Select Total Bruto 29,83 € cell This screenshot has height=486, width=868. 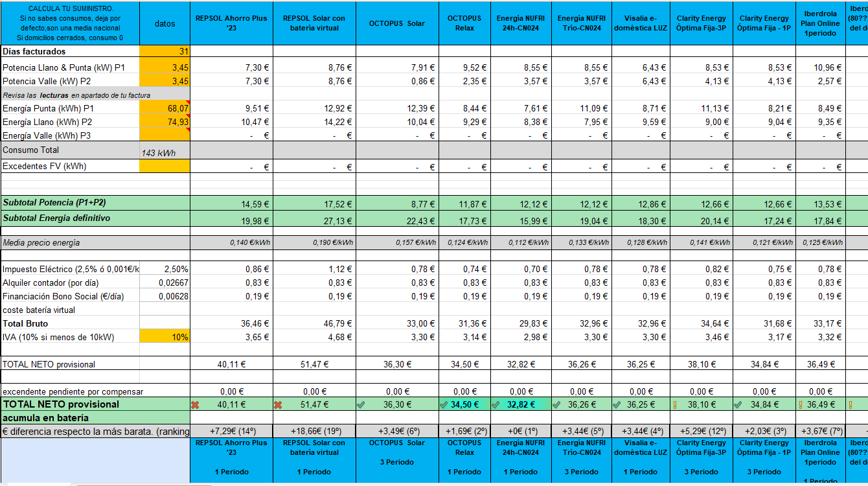(x=521, y=323)
